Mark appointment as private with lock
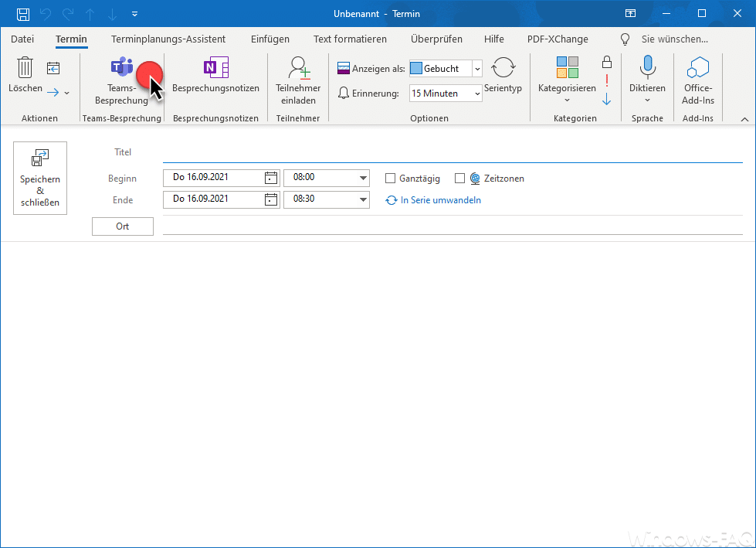 click(x=607, y=62)
